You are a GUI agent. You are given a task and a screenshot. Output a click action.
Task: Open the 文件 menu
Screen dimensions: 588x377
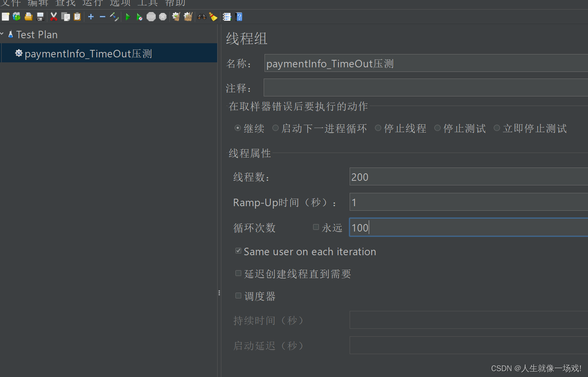tap(10, 3)
